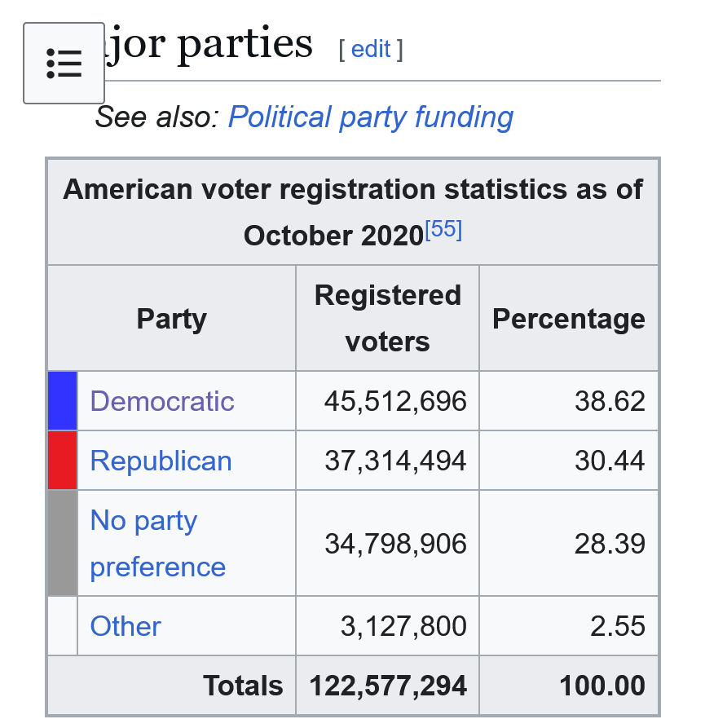705x728 pixels.
Task: Click the Totals row label
Action: [243, 686]
